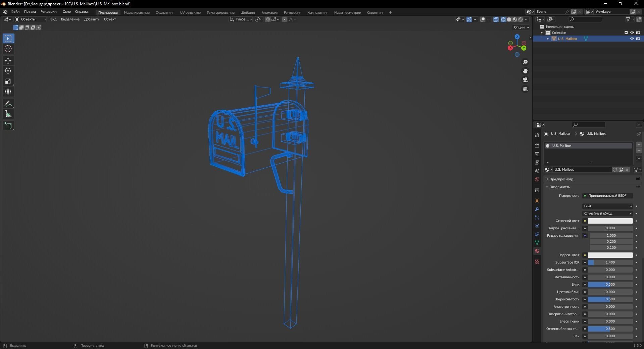Image resolution: width=644 pixels, height=349 pixels.
Task: Choose the Rotate tool
Action: click(8, 71)
